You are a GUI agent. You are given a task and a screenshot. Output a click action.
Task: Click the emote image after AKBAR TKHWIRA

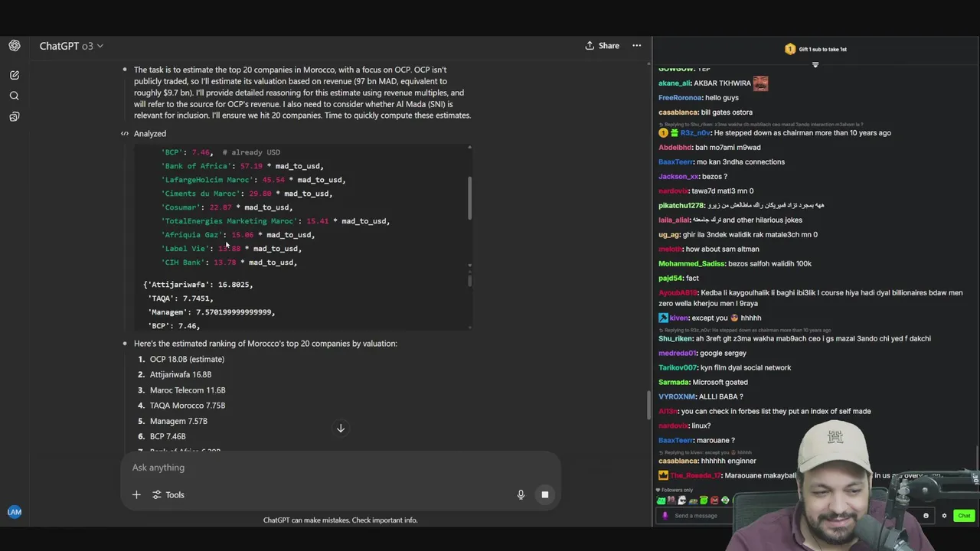760,83
